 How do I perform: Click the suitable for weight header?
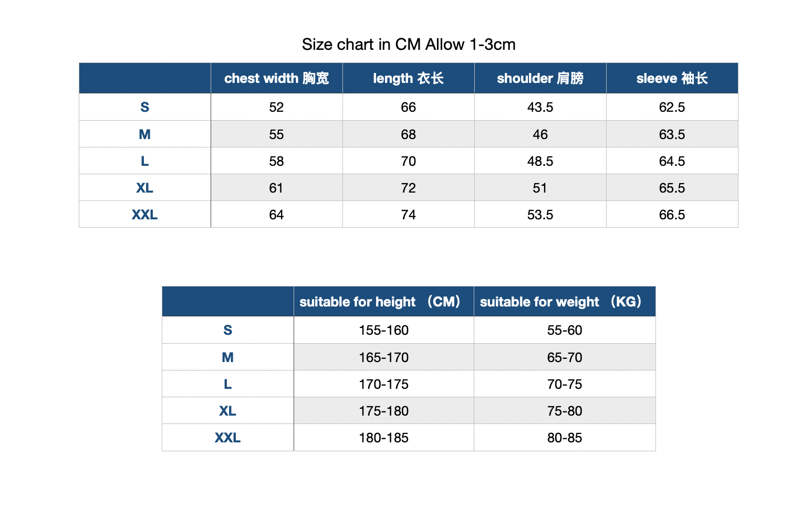coord(565,302)
